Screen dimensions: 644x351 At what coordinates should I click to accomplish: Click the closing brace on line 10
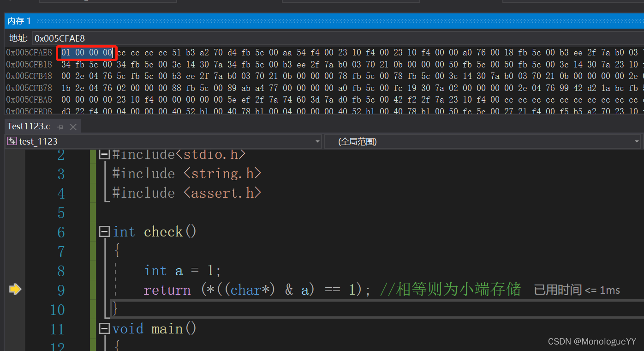pyautogui.click(x=115, y=309)
